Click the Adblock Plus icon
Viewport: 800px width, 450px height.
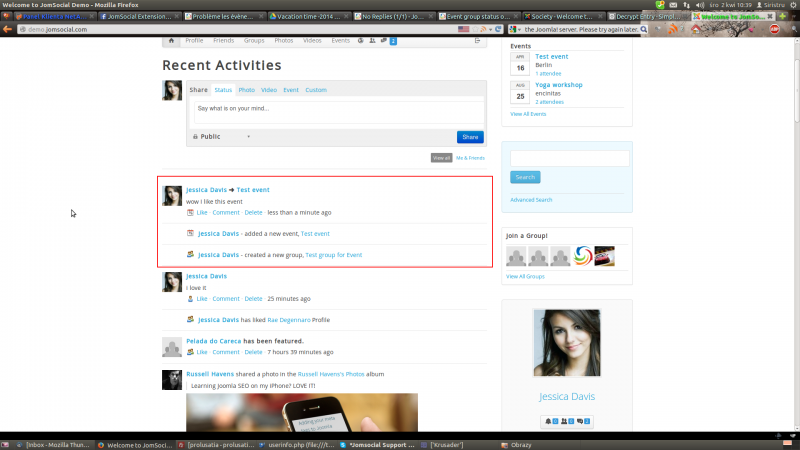(774, 30)
